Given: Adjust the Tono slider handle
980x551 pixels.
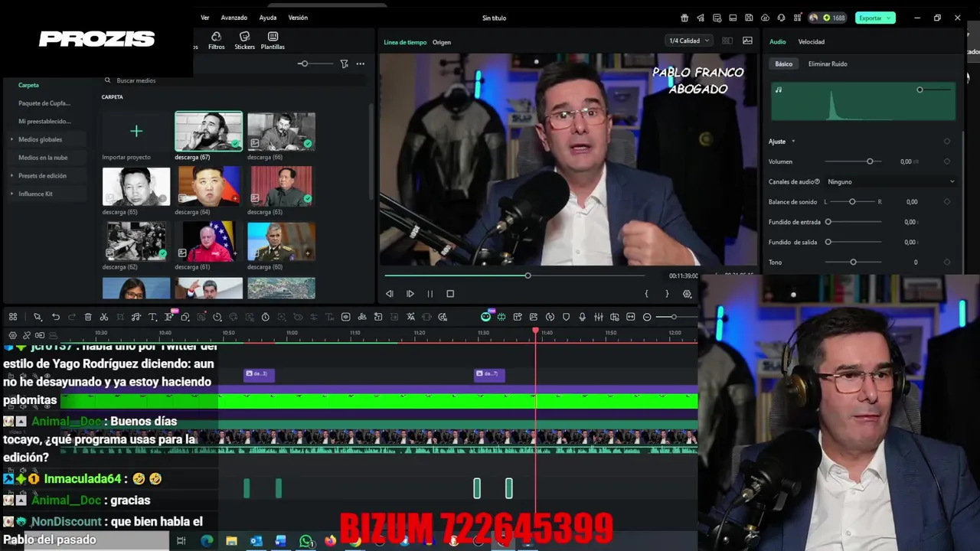Looking at the screenshot, I should pos(853,262).
